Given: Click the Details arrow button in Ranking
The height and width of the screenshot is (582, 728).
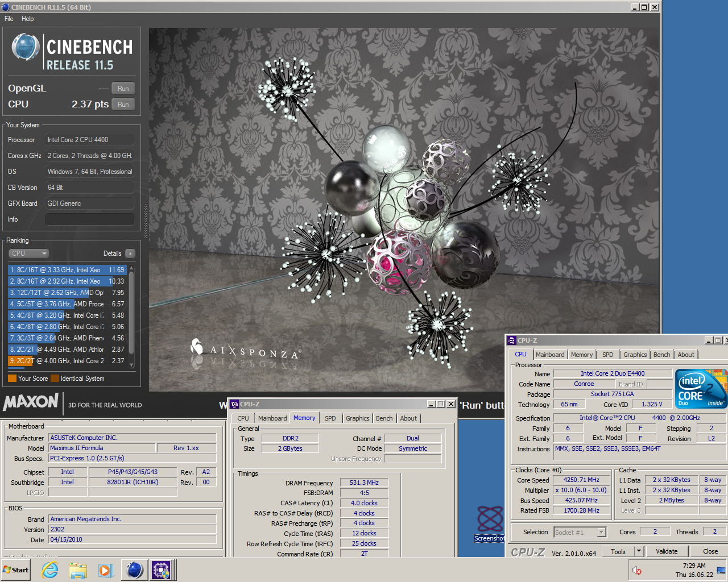Looking at the screenshot, I should (x=130, y=253).
